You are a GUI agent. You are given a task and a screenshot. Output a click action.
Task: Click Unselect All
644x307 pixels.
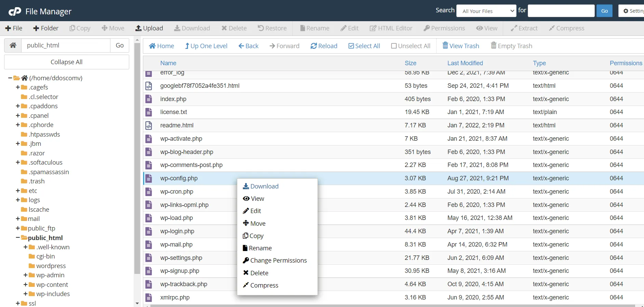click(411, 46)
